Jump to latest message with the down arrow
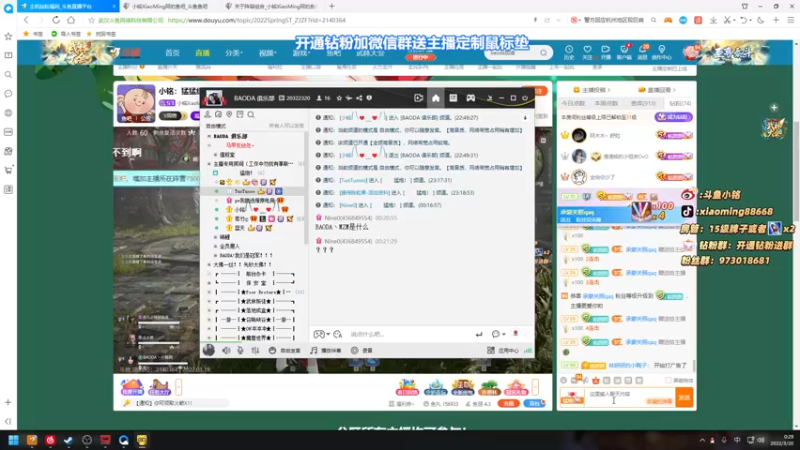The image size is (800, 450). [525, 118]
